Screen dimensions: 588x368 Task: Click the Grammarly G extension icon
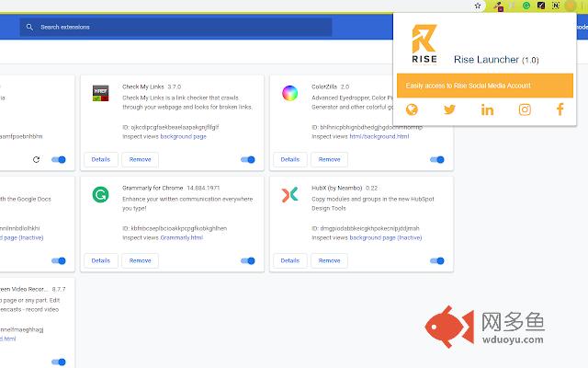pyautogui.click(x=100, y=194)
